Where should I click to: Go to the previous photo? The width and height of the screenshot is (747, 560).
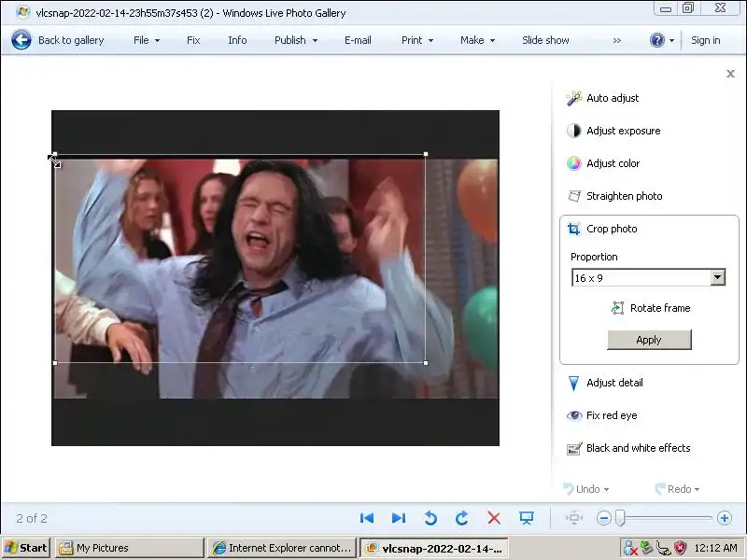coord(367,518)
